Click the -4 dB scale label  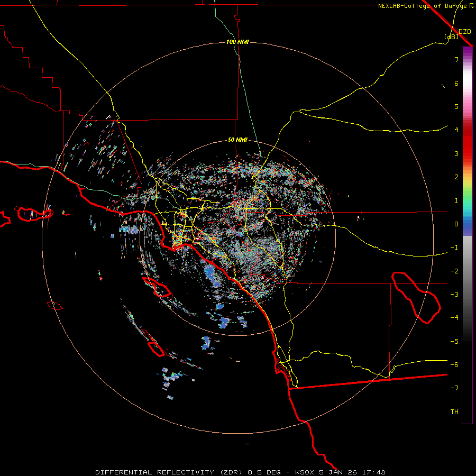[x=454, y=318]
